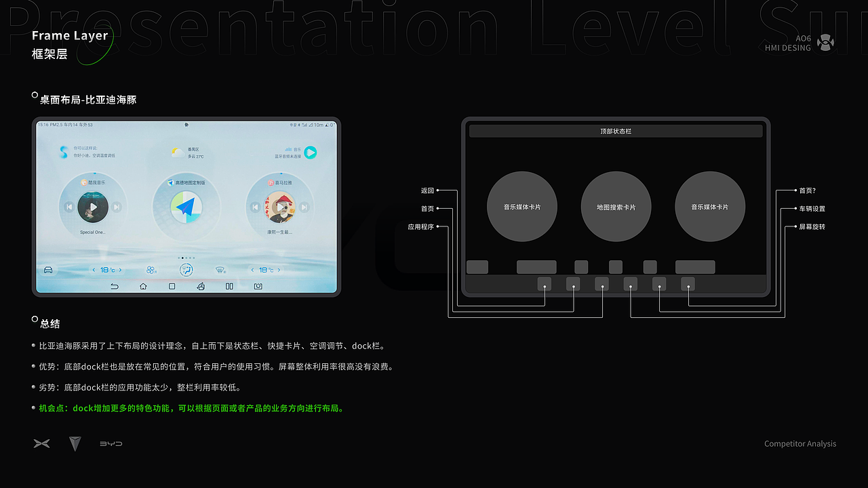
Task: Play the 康熙 audiobook on 喜马拉雅 card
Action: (x=280, y=207)
